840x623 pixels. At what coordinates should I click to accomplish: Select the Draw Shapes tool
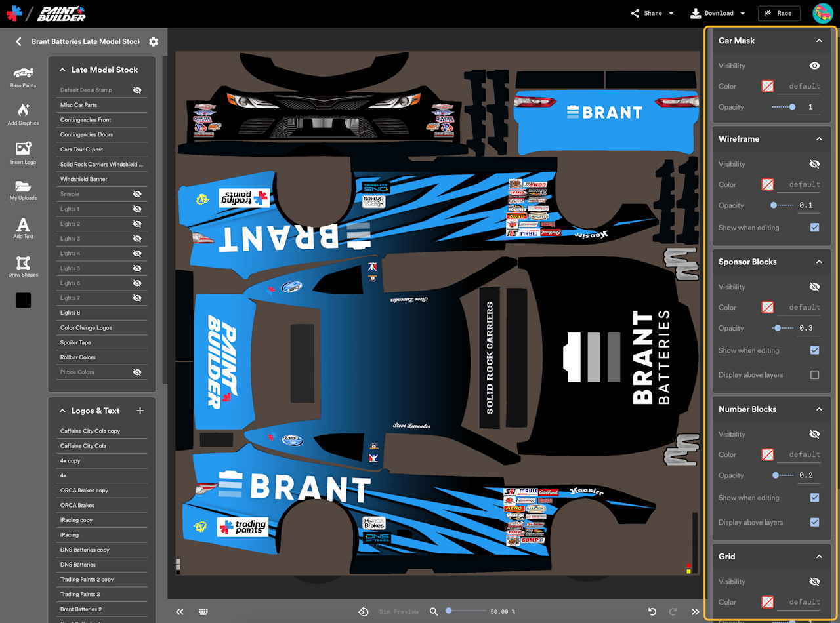click(23, 266)
